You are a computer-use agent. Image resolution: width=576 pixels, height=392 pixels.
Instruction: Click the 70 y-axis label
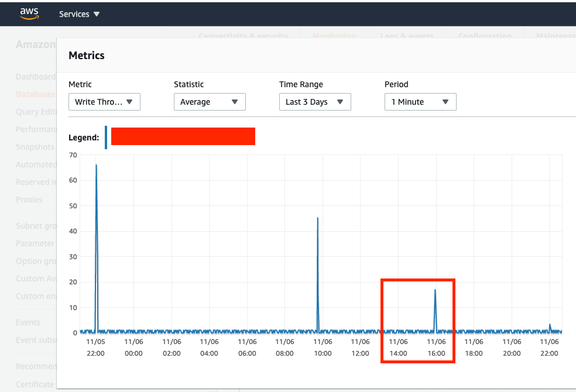(x=73, y=155)
